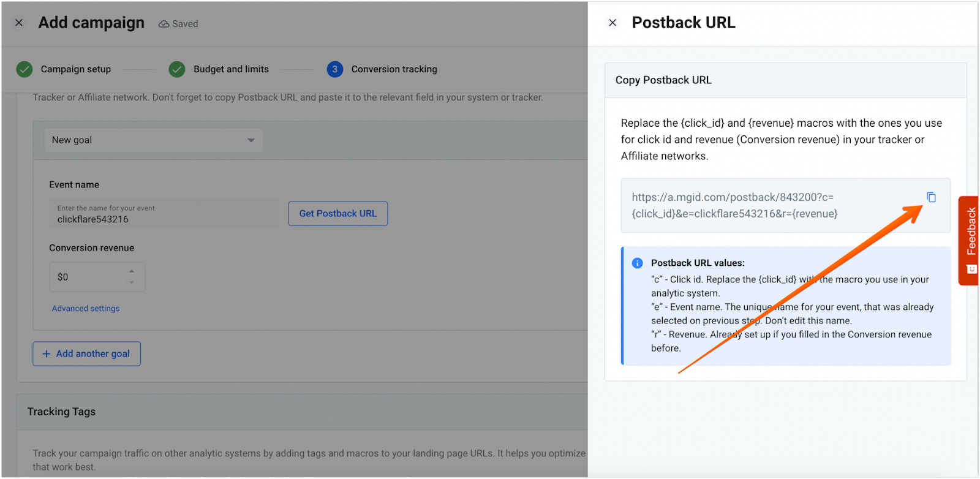
Task: Click the blue info icon in the values box
Action: (637, 263)
